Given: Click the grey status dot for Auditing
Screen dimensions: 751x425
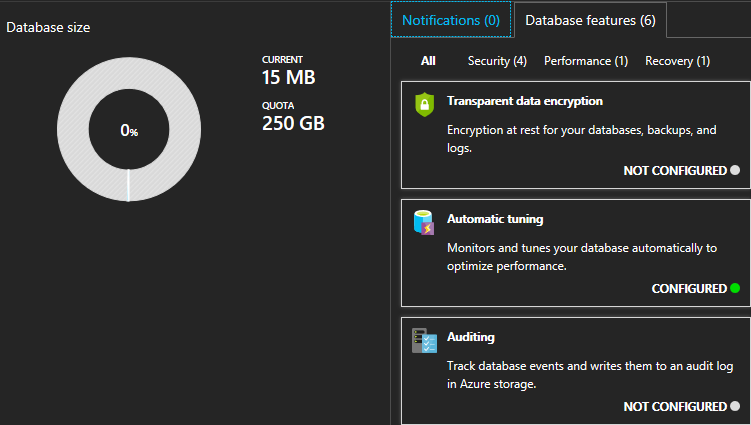Looking at the screenshot, I should tap(735, 407).
